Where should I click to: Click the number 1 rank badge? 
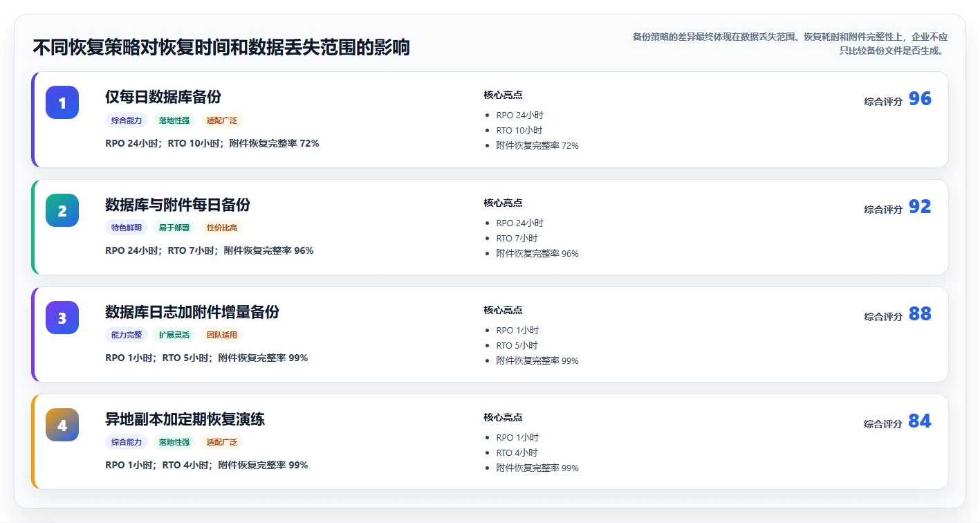(62, 102)
